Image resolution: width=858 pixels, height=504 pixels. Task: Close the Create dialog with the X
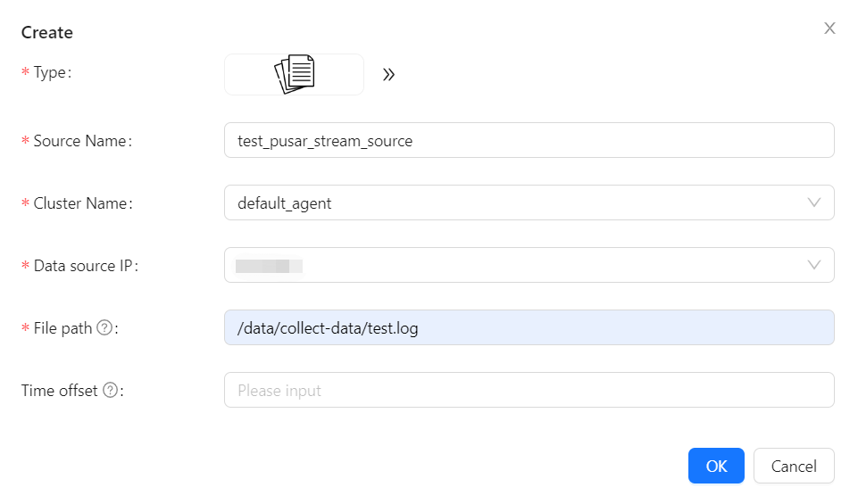click(x=829, y=29)
